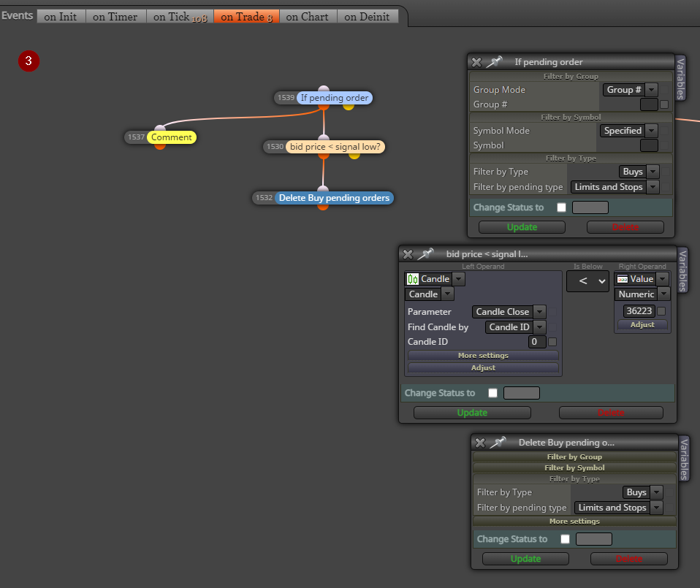The height and width of the screenshot is (588, 700).
Task: Open the Right Operand Numeric dropdown
Action: click(642, 294)
